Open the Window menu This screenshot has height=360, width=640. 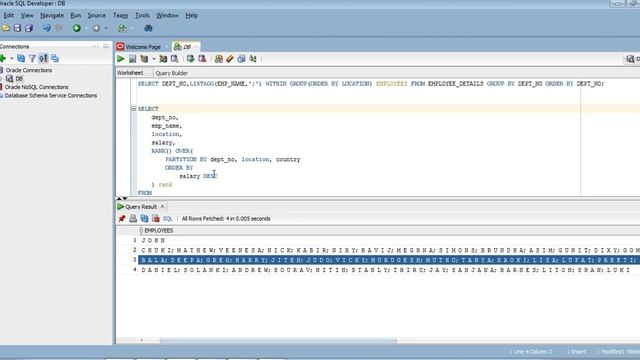pos(167,16)
